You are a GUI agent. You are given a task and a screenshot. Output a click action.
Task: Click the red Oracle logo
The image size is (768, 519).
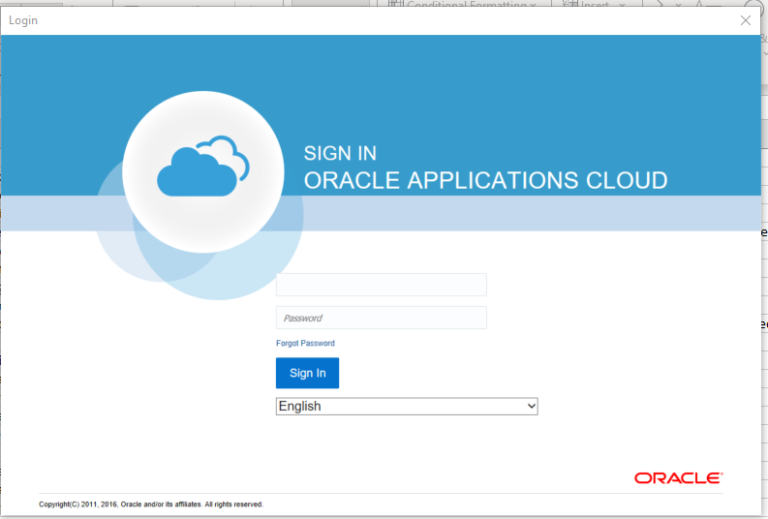pyautogui.click(x=678, y=478)
